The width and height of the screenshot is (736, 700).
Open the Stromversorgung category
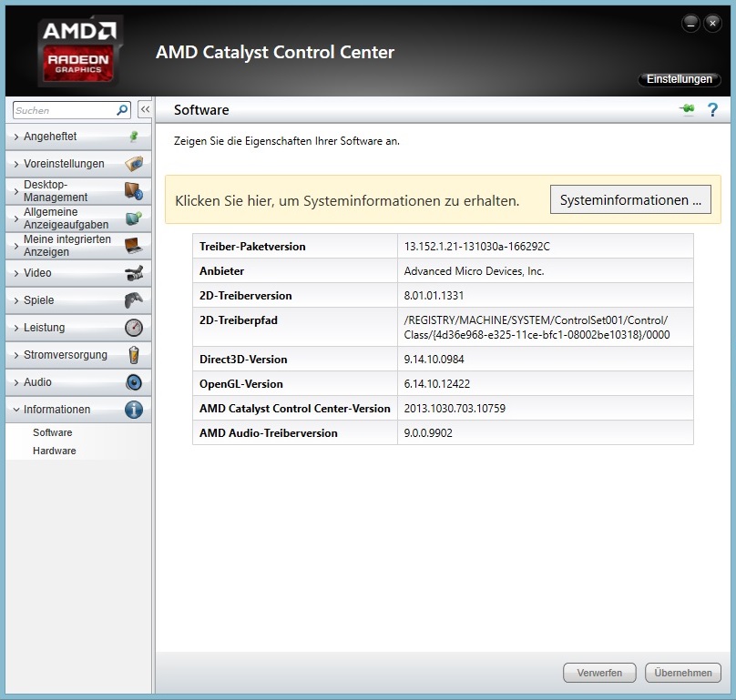pyautogui.click(x=78, y=355)
